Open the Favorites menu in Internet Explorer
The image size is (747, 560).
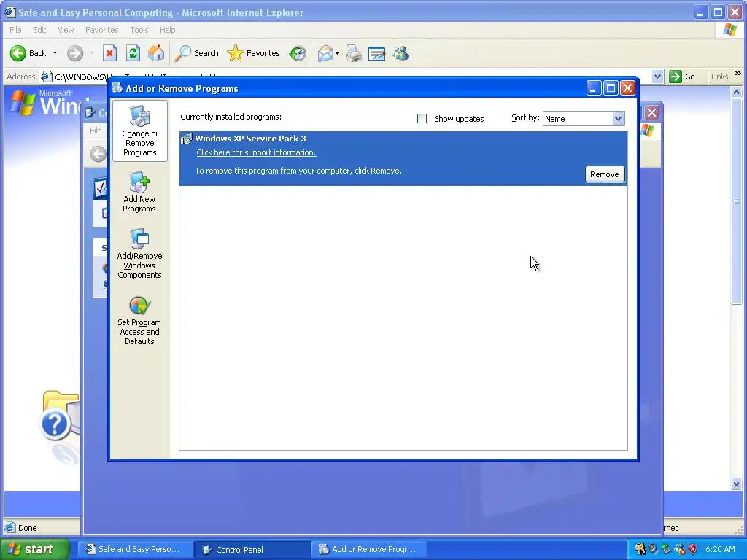click(101, 30)
